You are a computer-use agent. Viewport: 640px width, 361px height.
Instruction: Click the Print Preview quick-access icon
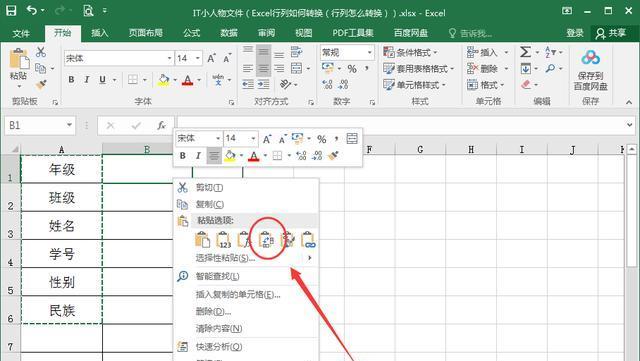click(88, 11)
